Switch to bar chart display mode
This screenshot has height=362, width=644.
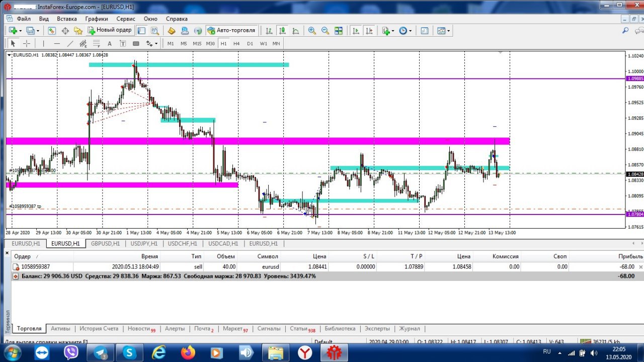pos(269,30)
